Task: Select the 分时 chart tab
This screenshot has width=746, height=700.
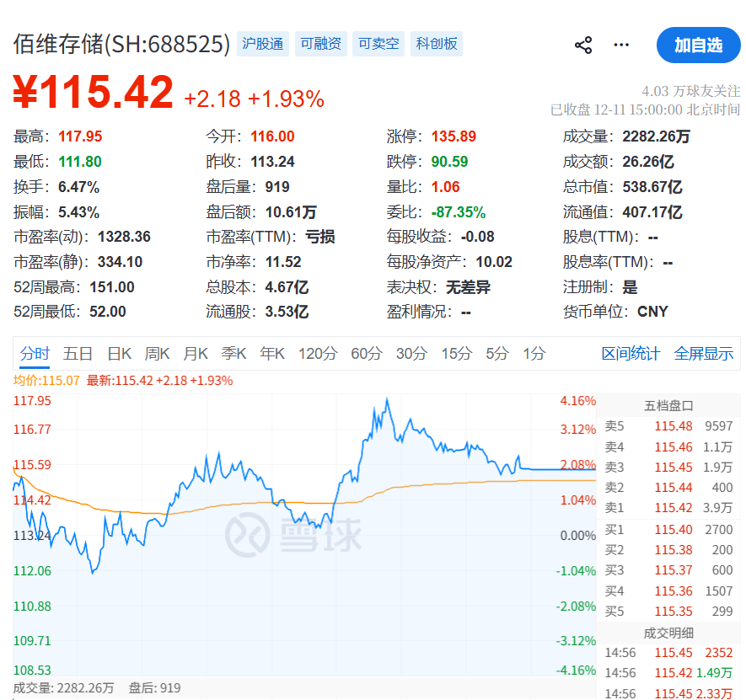Action: coord(35,354)
